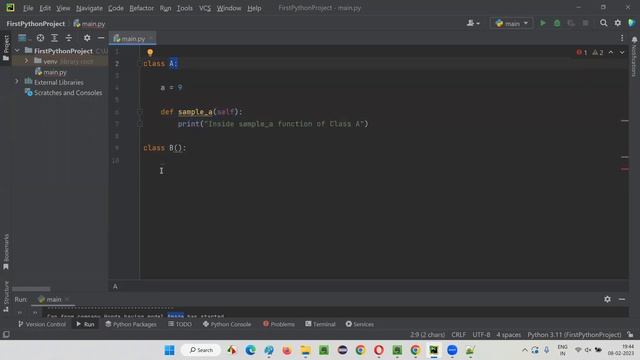Click the yellow light bulb intention icon
640x360 pixels.
point(150,53)
